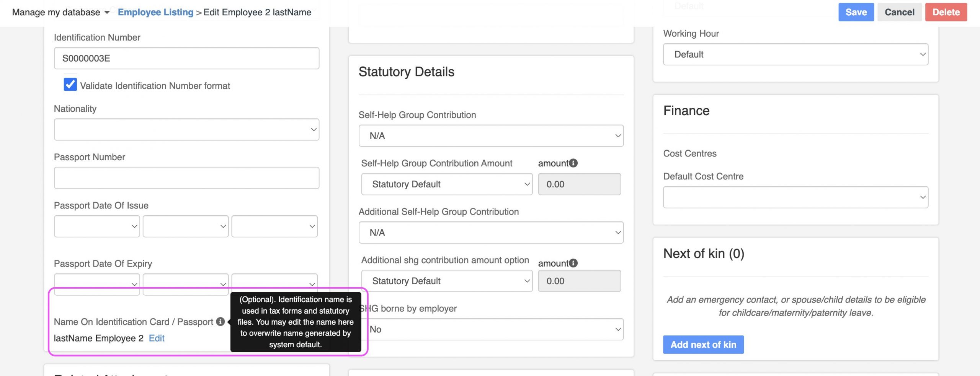
Task: Open the Manage my database menu arrow
Action: (x=107, y=13)
